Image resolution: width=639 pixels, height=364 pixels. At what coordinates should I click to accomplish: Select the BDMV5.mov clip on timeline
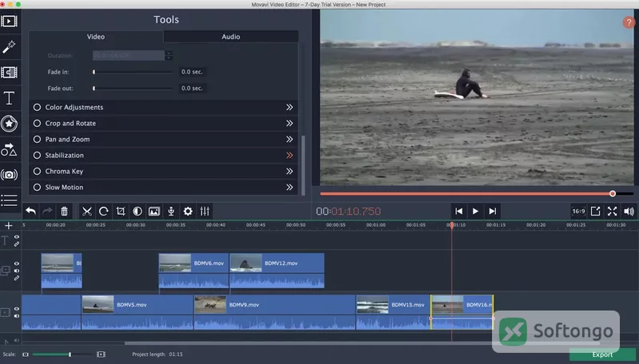tap(137, 312)
